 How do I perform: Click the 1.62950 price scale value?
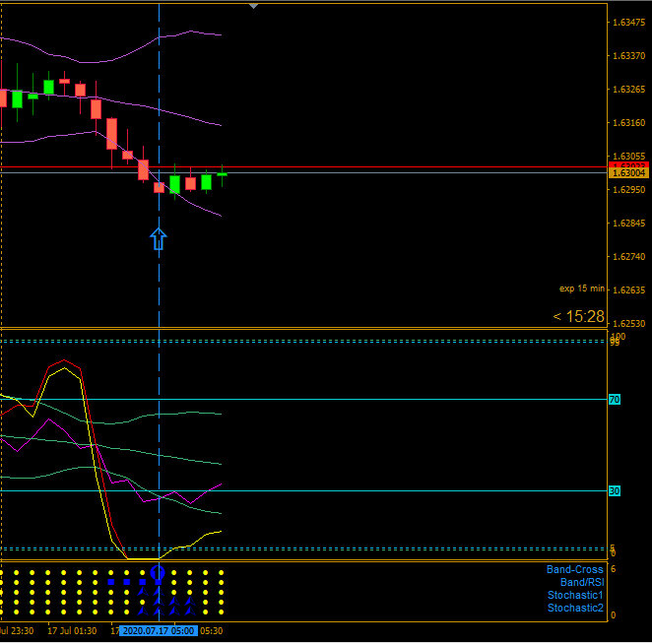pyautogui.click(x=628, y=190)
